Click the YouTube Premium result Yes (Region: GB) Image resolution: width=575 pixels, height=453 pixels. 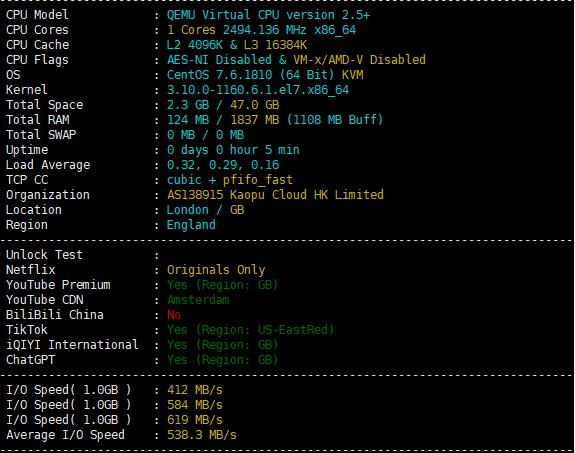pyautogui.click(x=223, y=285)
